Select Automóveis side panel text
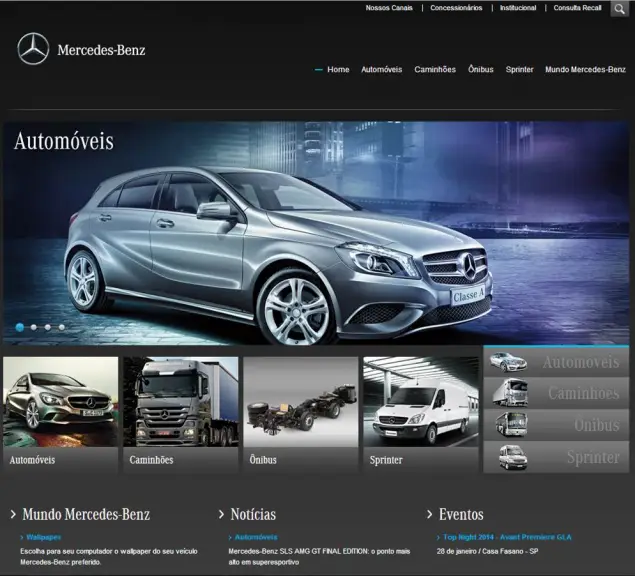 click(581, 362)
